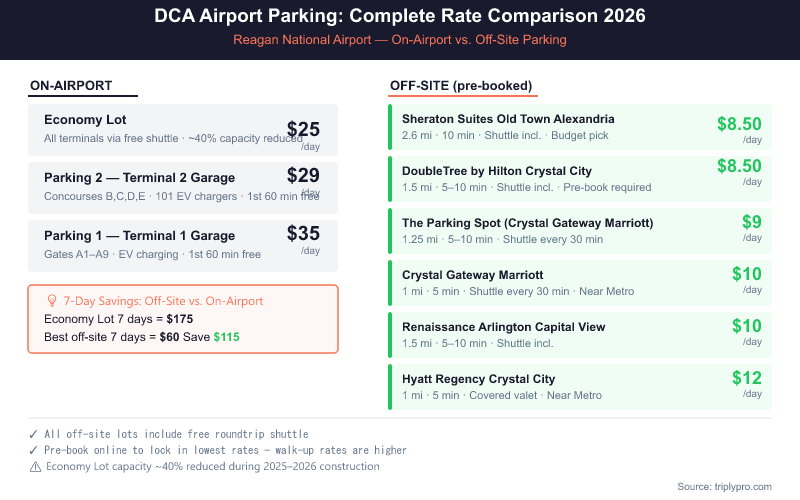Click the warning triangle beside the construction capacity note
This screenshot has width=800, height=500.
point(35,466)
